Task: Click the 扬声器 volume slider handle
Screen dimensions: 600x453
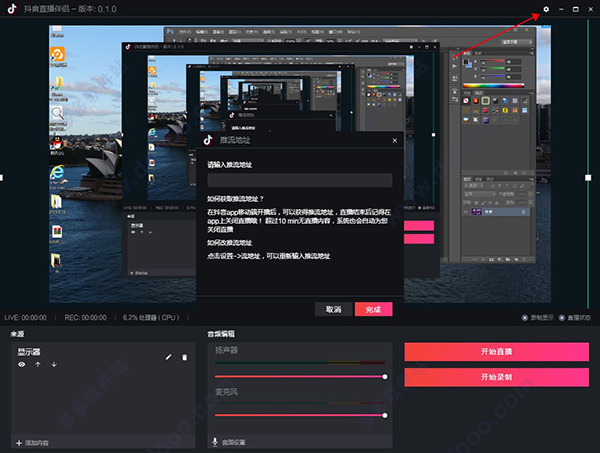Action: [x=385, y=376]
